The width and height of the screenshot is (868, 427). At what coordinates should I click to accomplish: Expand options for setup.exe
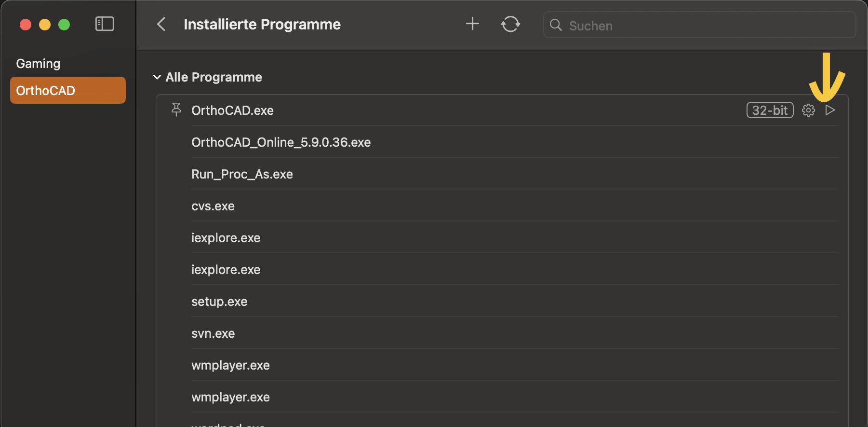coord(219,301)
